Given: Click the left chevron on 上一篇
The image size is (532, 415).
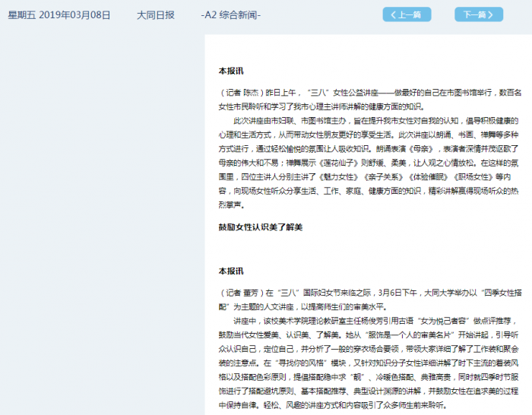Looking at the screenshot, I should point(393,14).
